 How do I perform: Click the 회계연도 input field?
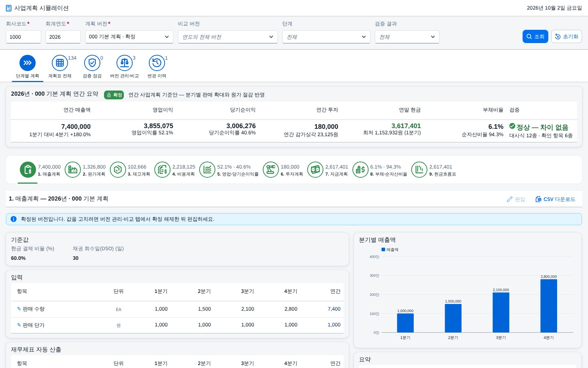[x=63, y=37]
